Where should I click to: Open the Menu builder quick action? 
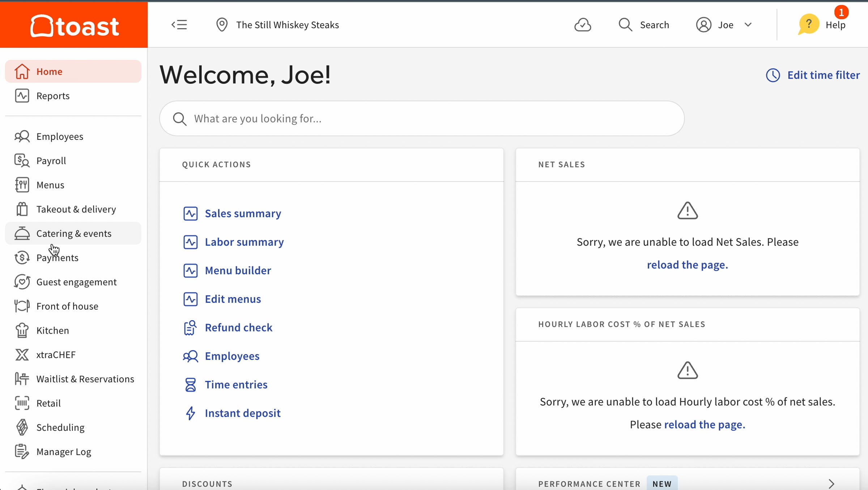(238, 271)
